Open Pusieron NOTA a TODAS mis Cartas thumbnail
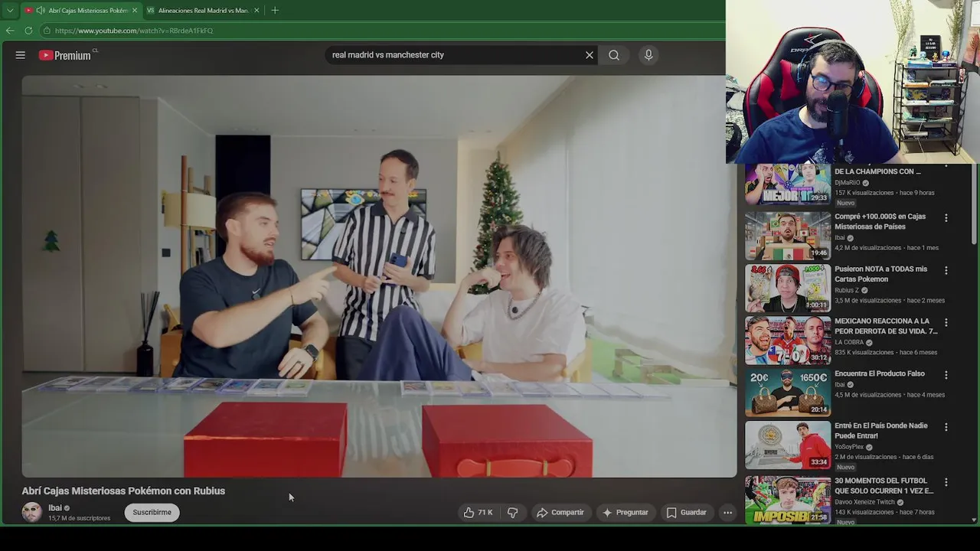This screenshot has width=980, height=551. 788,289
